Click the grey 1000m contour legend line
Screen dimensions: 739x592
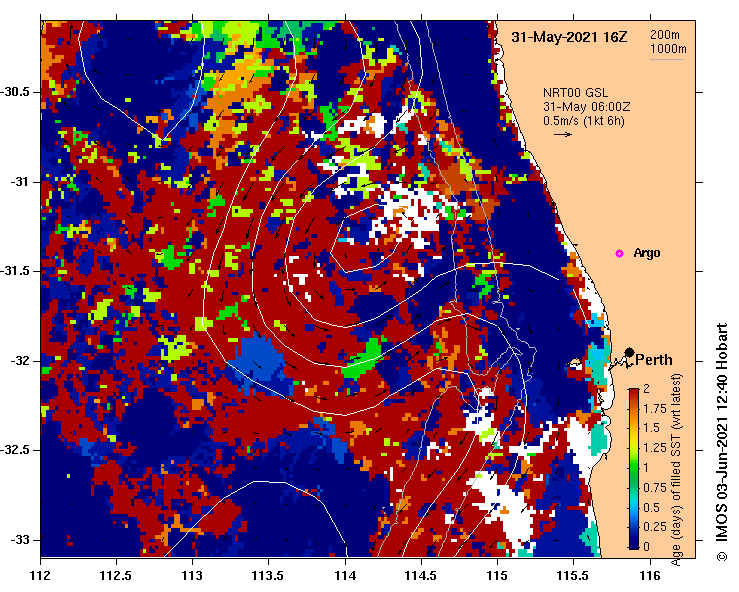666,59
